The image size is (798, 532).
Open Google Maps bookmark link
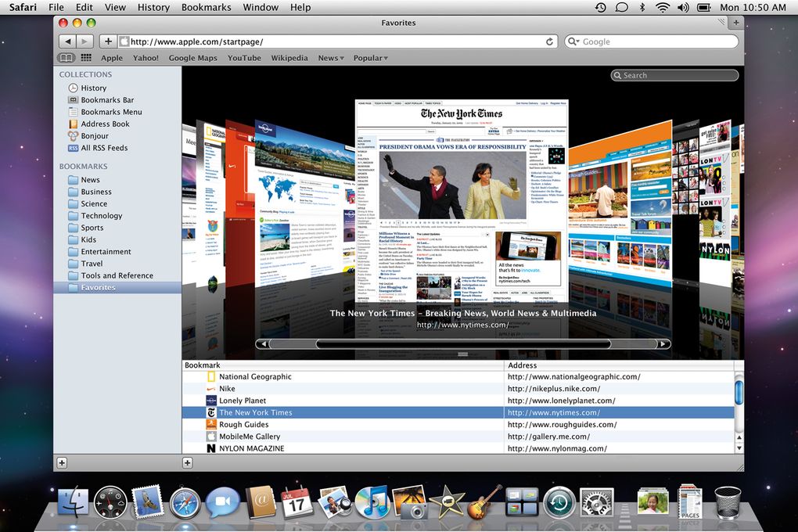click(x=193, y=58)
